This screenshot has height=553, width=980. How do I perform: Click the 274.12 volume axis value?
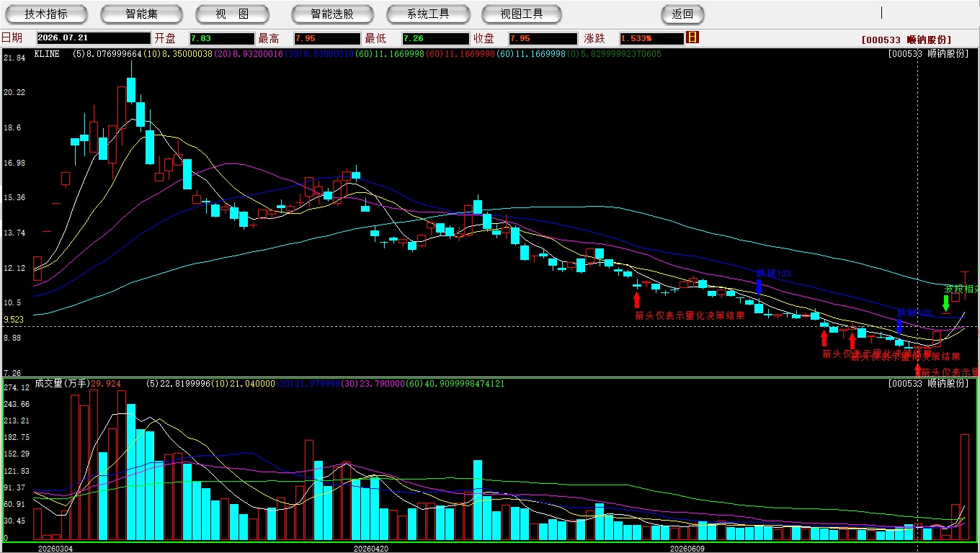(x=16, y=387)
